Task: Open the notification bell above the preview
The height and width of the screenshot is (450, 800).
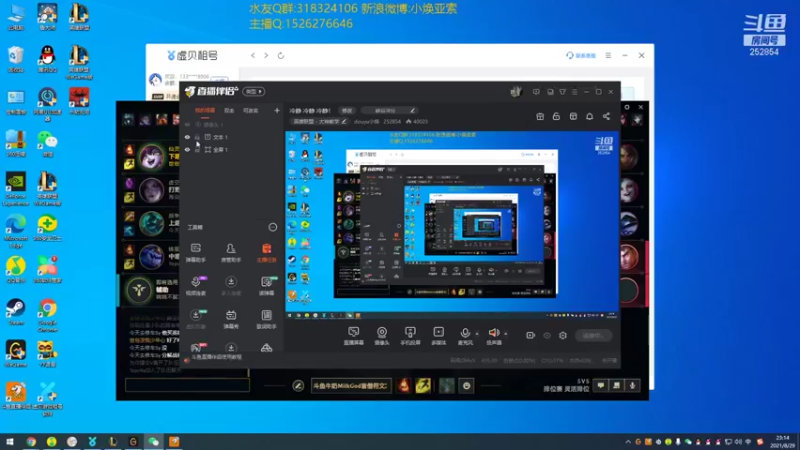Action: click(x=589, y=116)
